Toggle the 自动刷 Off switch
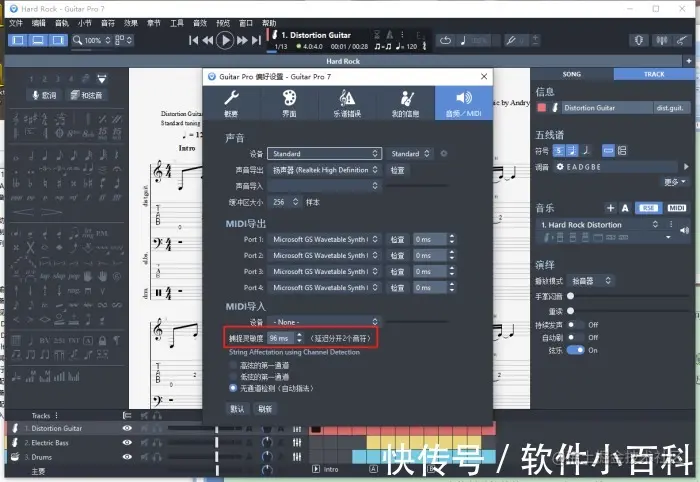700x482 pixels. [x=575, y=337]
